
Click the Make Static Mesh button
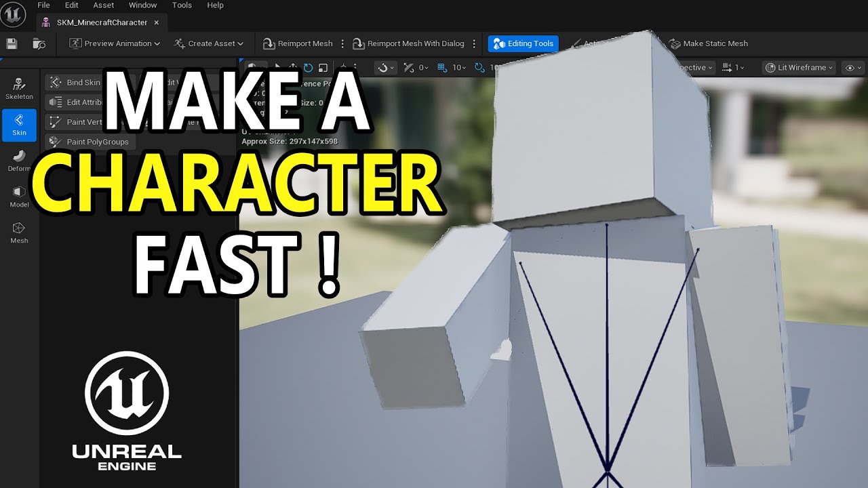point(709,43)
